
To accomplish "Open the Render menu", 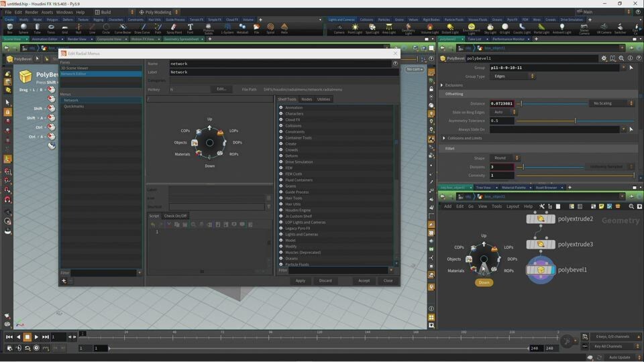I will coord(32,12).
